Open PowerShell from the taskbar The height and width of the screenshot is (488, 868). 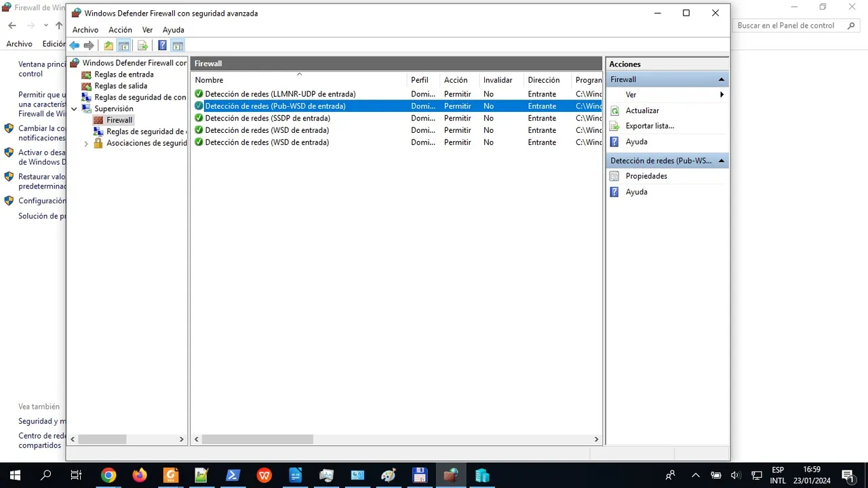pos(233,475)
